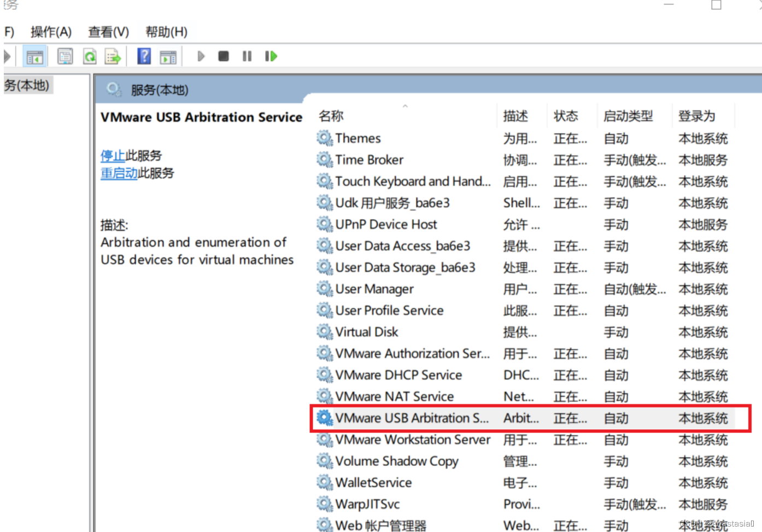Sort by the 启动类型 column header

click(628, 116)
